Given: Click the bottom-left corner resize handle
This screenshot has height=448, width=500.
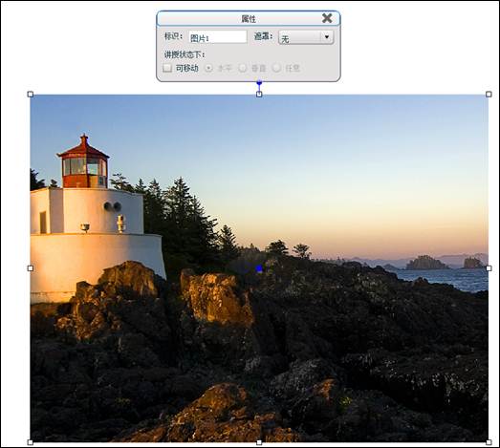Looking at the screenshot, I should point(31,442).
